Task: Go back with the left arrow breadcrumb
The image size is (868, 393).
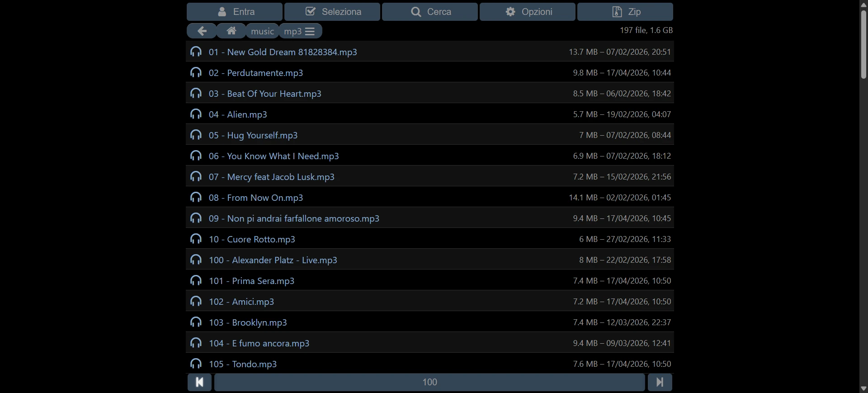Action: pos(202,31)
